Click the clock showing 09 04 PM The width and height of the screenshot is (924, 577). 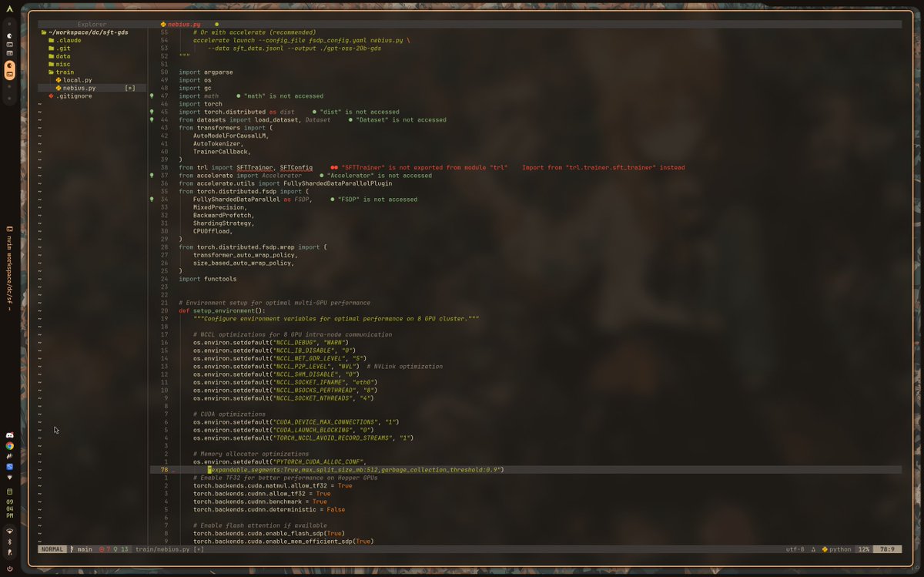[x=9, y=508]
